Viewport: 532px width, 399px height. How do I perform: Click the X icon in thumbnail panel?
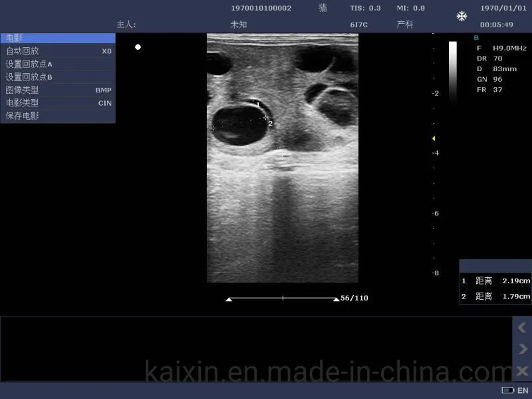[522, 370]
